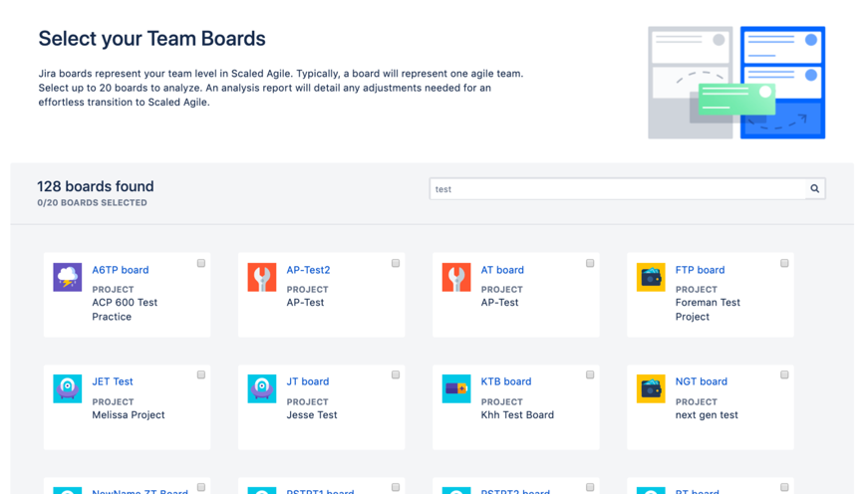Click the 'Melissa Project' text
Screen dimensions: 868x494
(x=129, y=415)
